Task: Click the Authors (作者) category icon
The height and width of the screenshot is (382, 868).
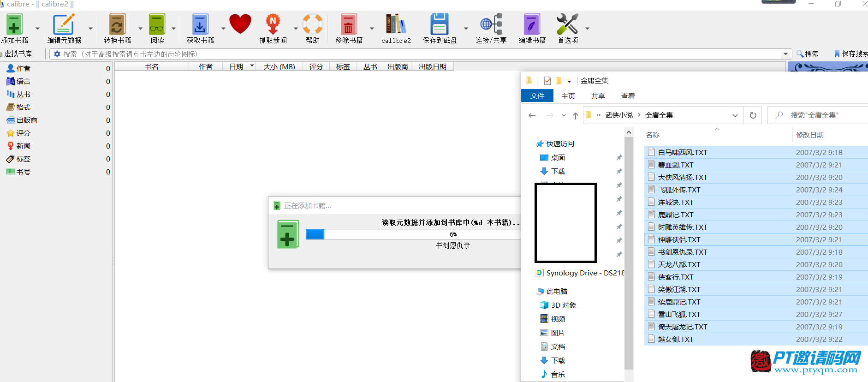Action: 11,68
